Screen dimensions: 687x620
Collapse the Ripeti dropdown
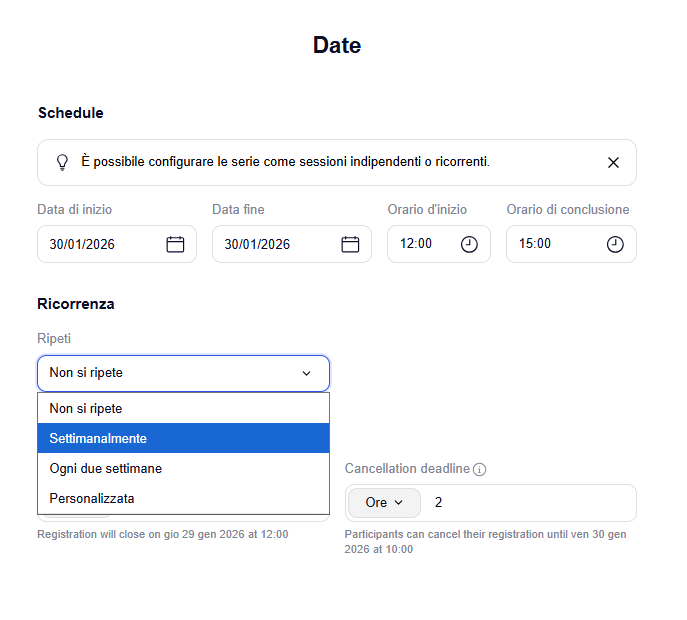(183, 373)
